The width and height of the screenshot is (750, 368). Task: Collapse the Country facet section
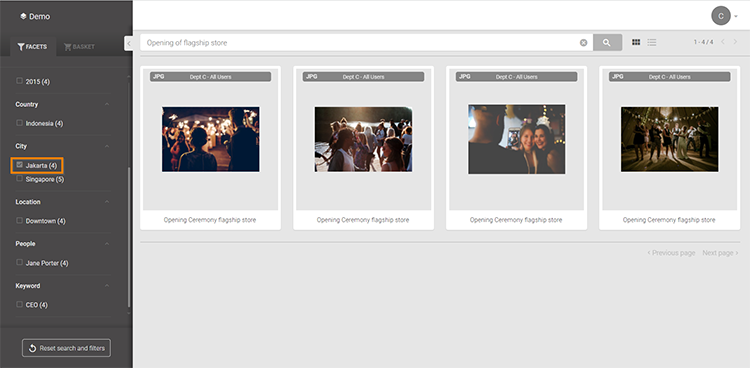[107, 104]
